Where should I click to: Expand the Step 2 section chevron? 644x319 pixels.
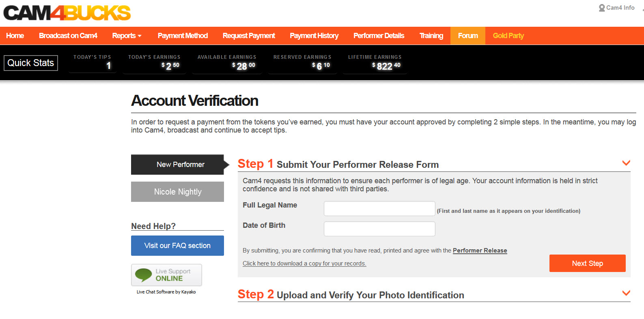(626, 293)
